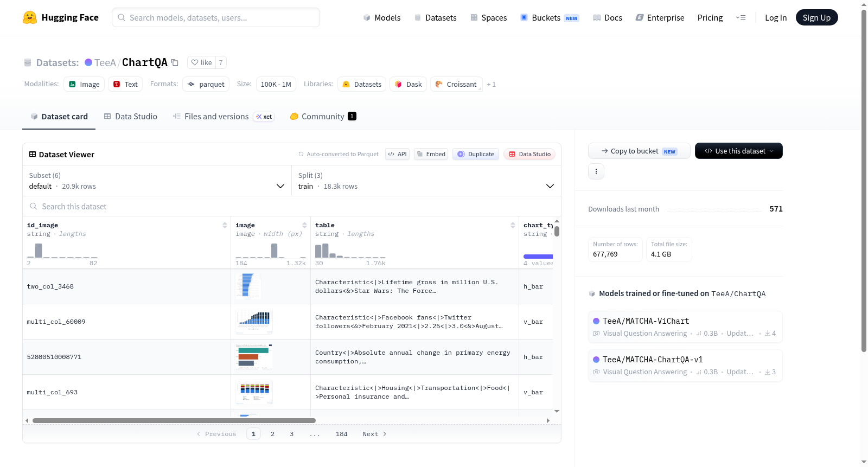This screenshot has width=868, height=467.
Task: Open Data Studio from viewer header
Action: [529, 154]
